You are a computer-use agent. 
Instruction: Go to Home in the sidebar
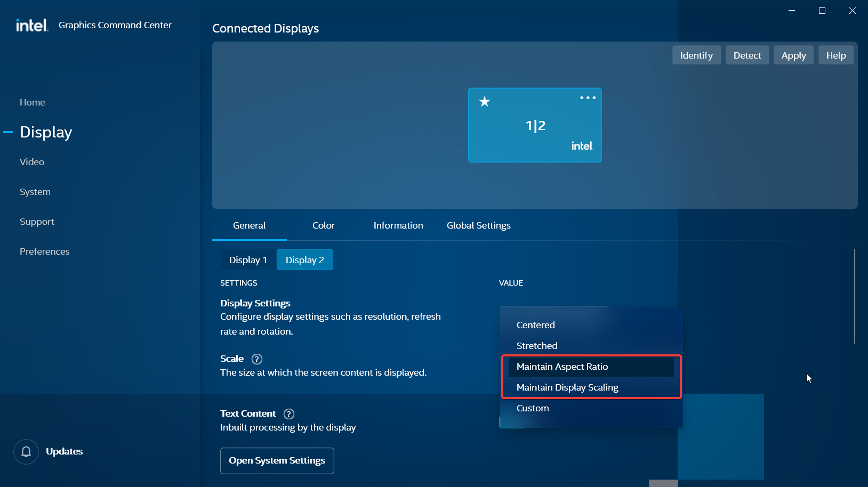point(33,102)
